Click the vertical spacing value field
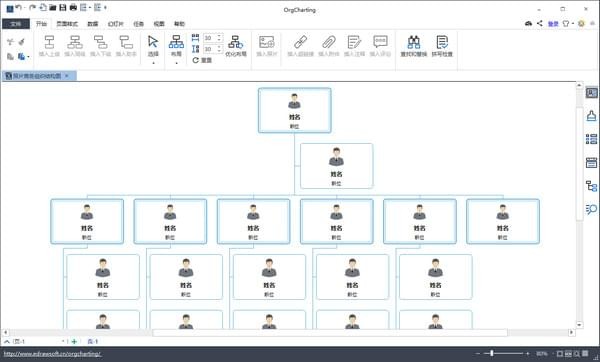600x362 pixels. click(x=210, y=49)
